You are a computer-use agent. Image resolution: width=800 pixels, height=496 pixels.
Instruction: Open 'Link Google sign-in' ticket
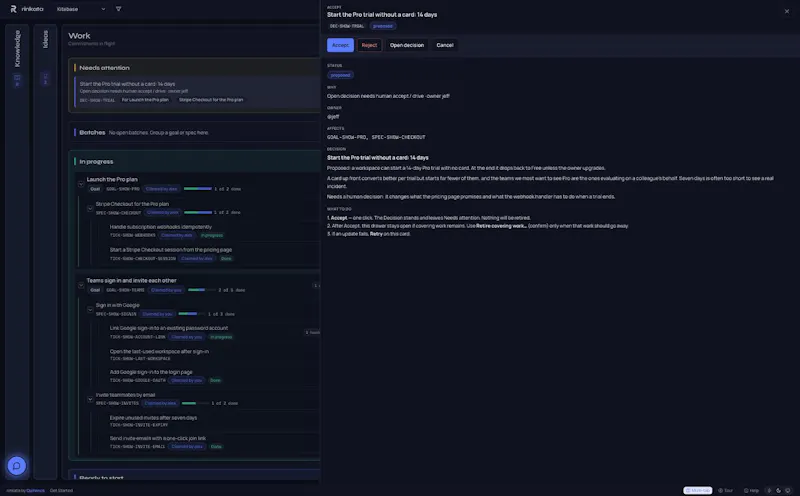click(x=168, y=328)
